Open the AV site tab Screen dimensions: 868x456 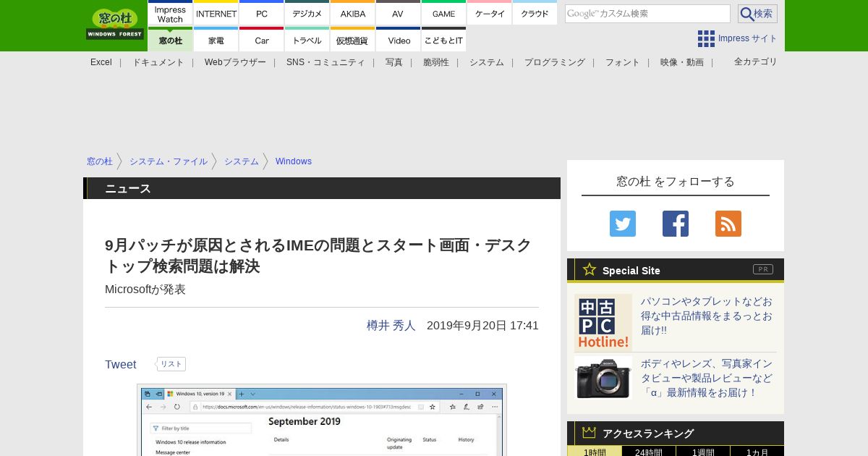[x=398, y=14]
